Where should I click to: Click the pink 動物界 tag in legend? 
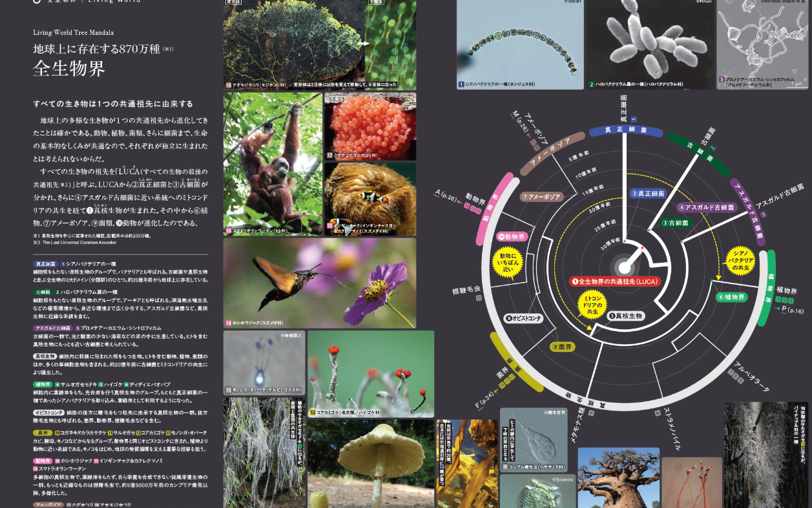42,461
